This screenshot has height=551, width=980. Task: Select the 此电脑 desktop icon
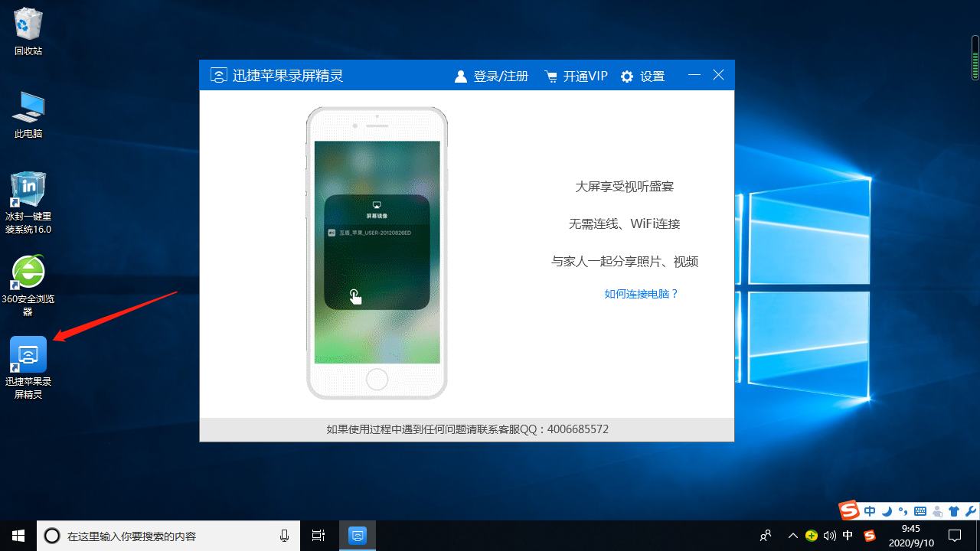[28, 115]
